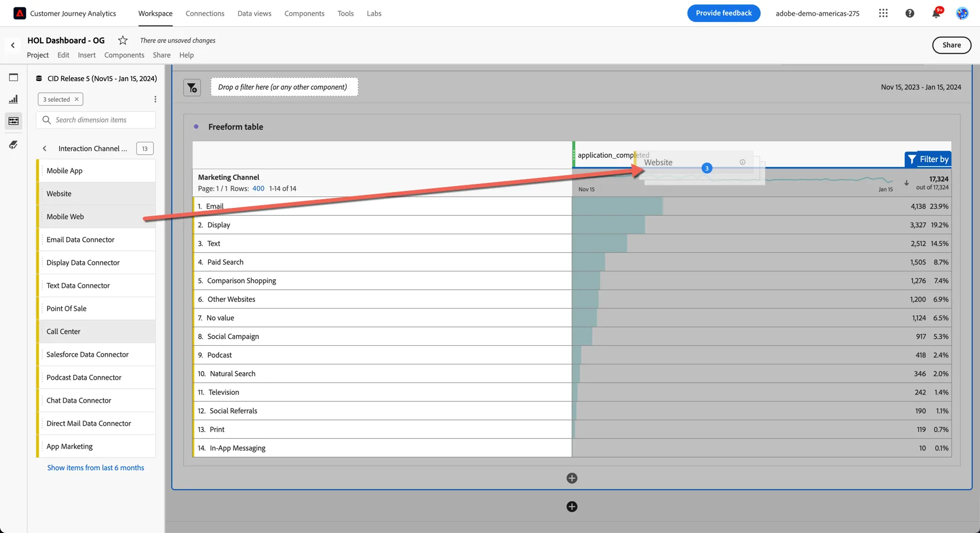Click the panel filter funnel icon
Screen dimensions: 980x533
(192, 87)
